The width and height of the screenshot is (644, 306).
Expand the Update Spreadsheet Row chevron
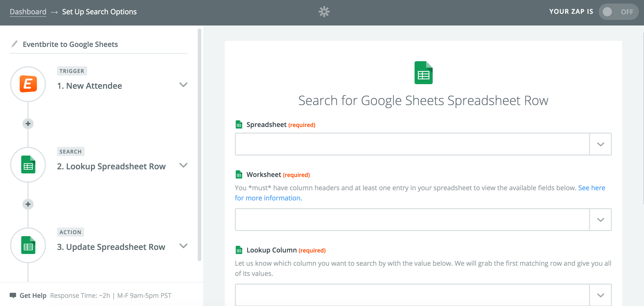183,246
